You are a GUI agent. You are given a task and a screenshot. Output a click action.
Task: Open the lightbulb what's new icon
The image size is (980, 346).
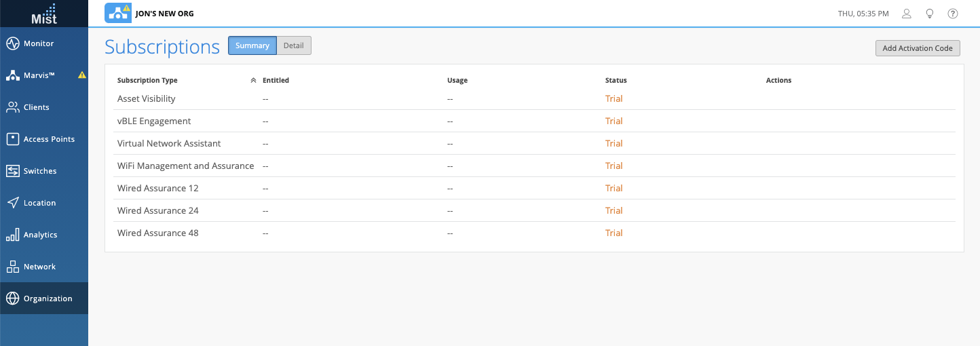pos(930,14)
